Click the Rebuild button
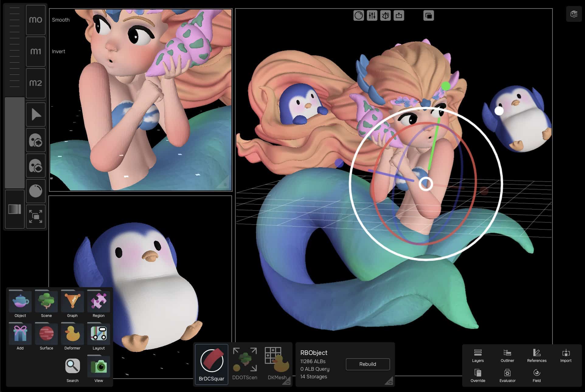585x392 pixels. [368, 364]
